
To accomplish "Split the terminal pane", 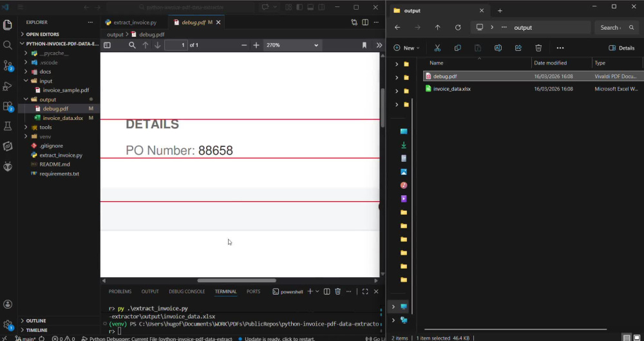I will coord(327,291).
